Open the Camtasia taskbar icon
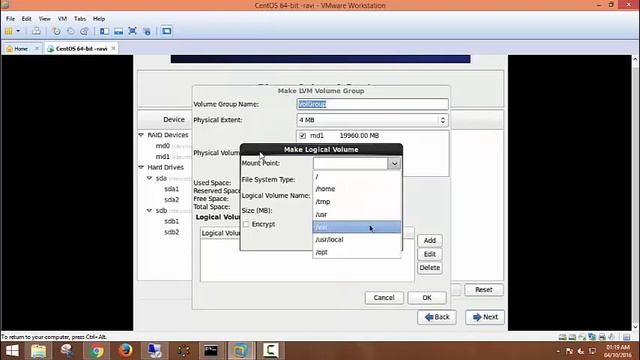 270,351
